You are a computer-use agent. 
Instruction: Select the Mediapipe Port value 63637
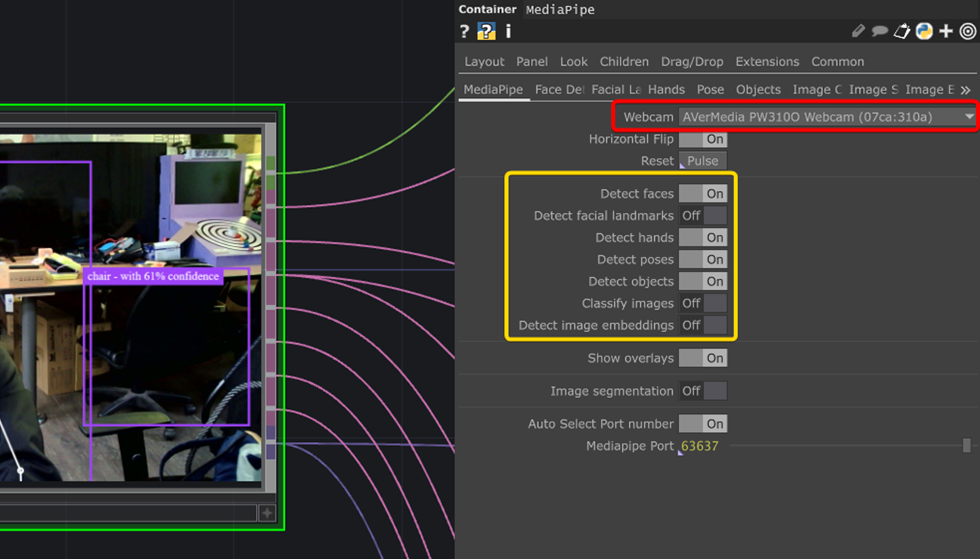click(700, 445)
